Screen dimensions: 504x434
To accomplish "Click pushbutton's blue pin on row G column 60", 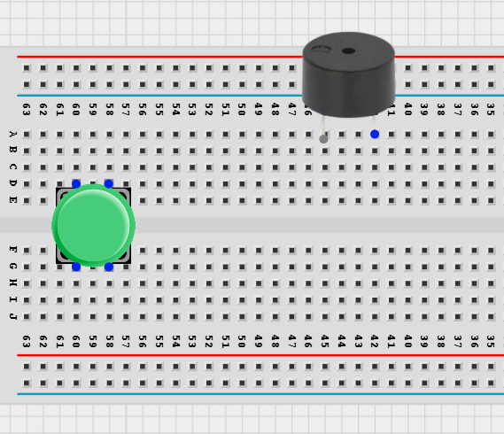I will [x=76, y=267].
